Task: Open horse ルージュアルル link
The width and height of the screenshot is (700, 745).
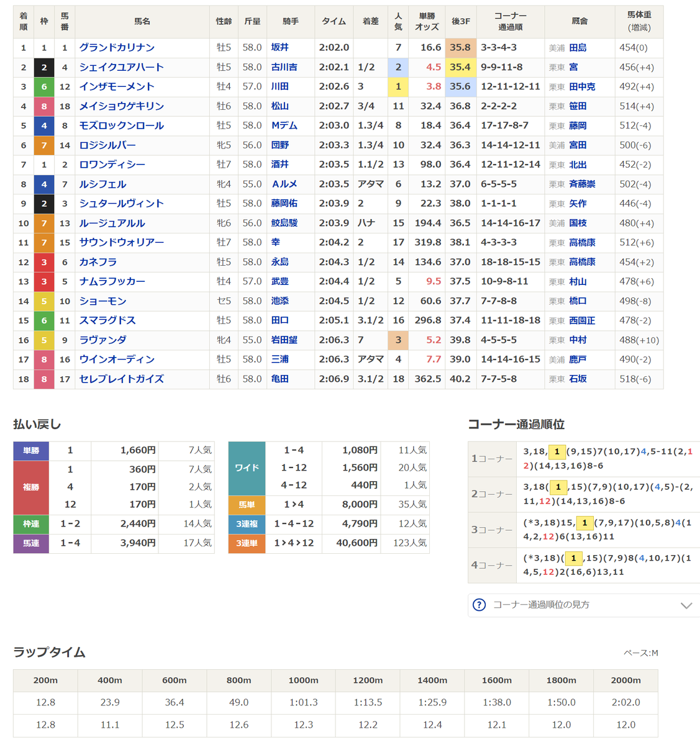Action: coord(112,223)
